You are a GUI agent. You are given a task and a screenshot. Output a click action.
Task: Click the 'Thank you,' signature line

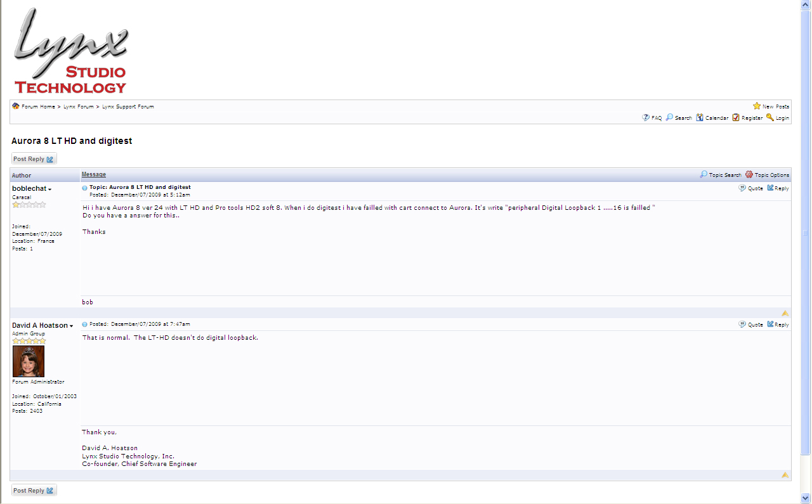tap(100, 432)
